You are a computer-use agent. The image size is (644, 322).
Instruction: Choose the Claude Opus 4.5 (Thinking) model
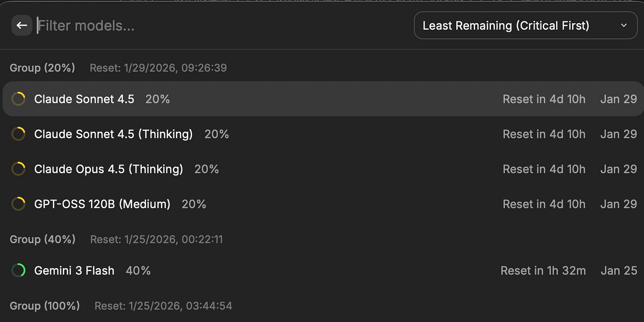click(x=323, y=169)
